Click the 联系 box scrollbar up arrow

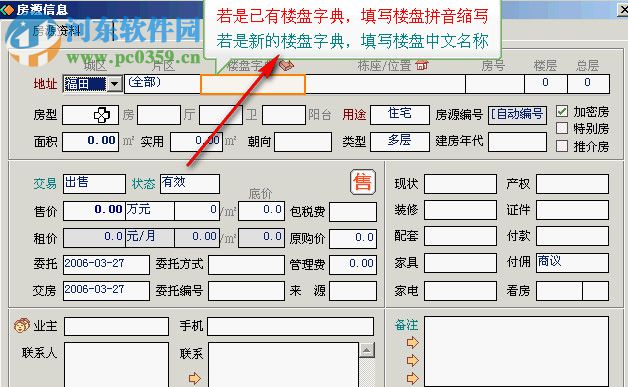[366, 350]
